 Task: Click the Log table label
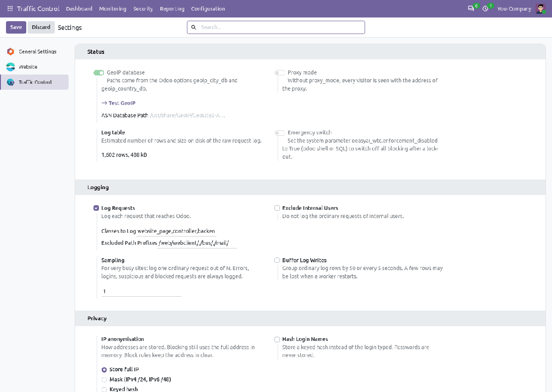113,133
